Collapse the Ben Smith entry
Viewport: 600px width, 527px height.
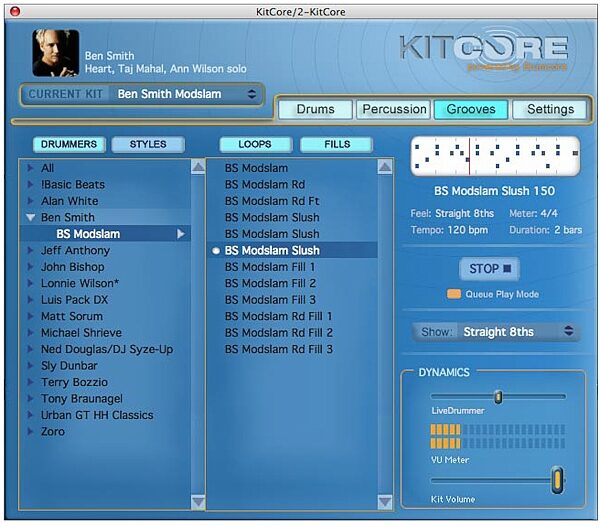click(31, 217)
